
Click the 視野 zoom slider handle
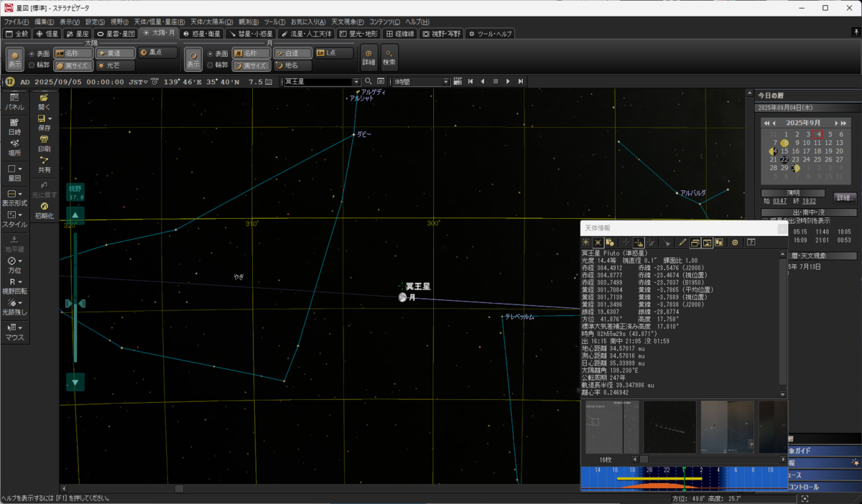(x=75, y=304)
